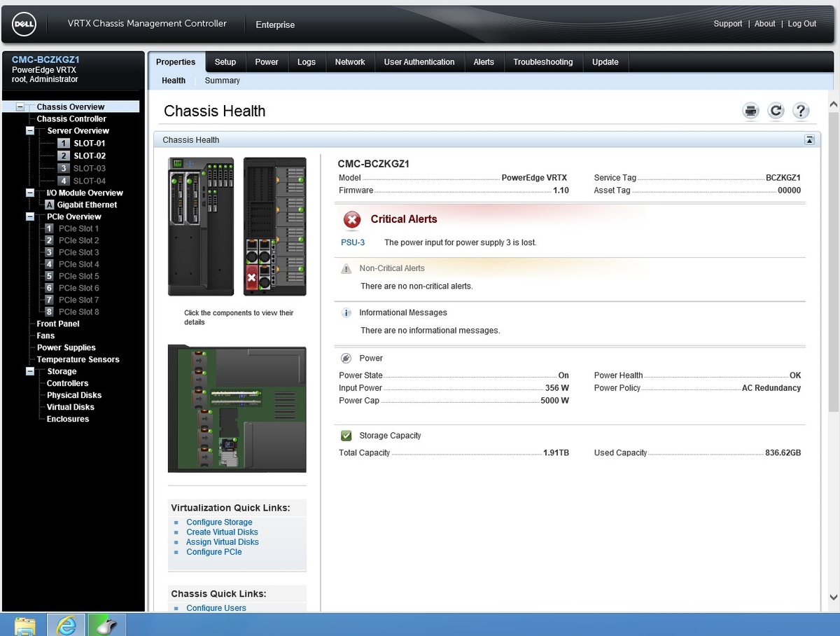This screenshot has width=840, height=636.
Task: Switch to the Troubleshooting tab
Action: pos(542,62)
